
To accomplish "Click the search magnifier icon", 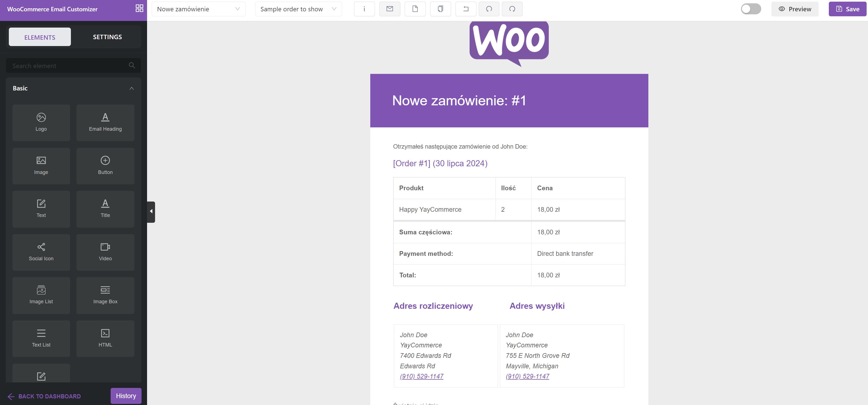I will [132, 65].
